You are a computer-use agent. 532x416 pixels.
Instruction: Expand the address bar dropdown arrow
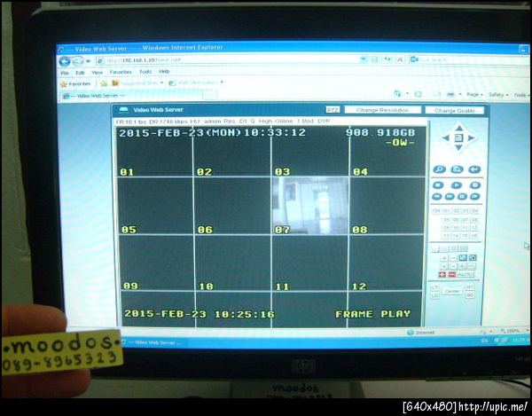pyautogui.click(x=364, y=59)
